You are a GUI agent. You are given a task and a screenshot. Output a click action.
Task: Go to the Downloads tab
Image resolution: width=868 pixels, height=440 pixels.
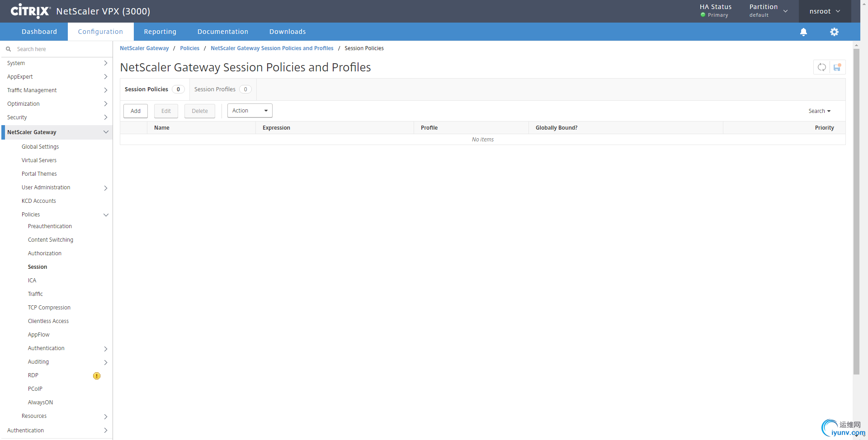pos(288,32)
